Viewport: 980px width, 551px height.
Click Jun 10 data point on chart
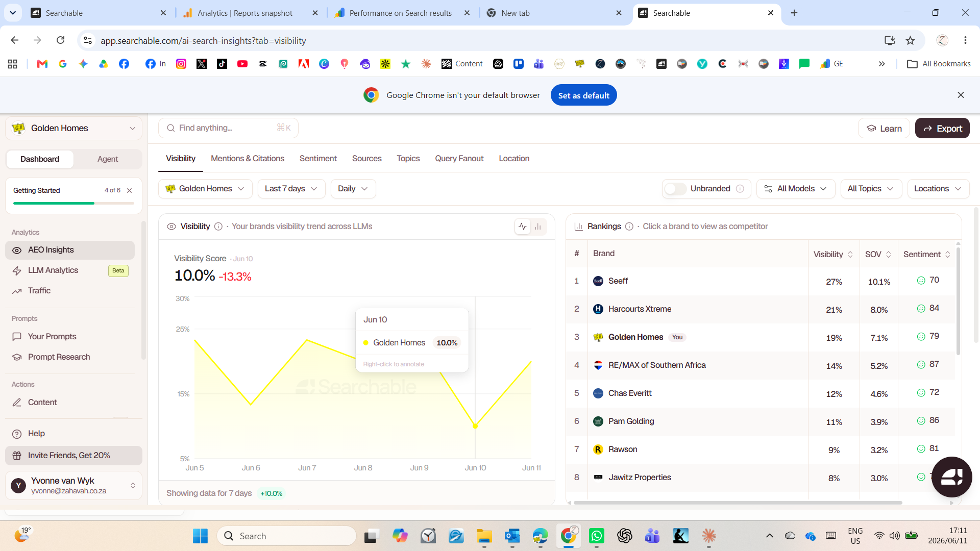pyautogui.click(x=475, y=426)
